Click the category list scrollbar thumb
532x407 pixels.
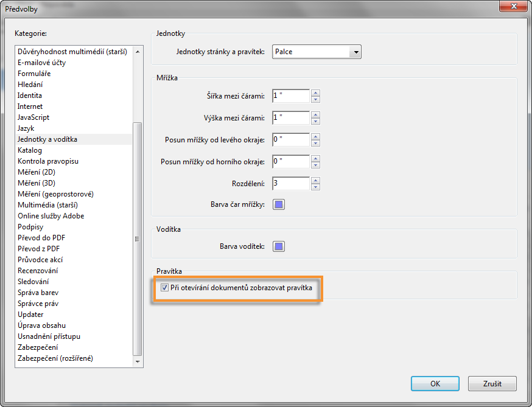tap(138, 239)
